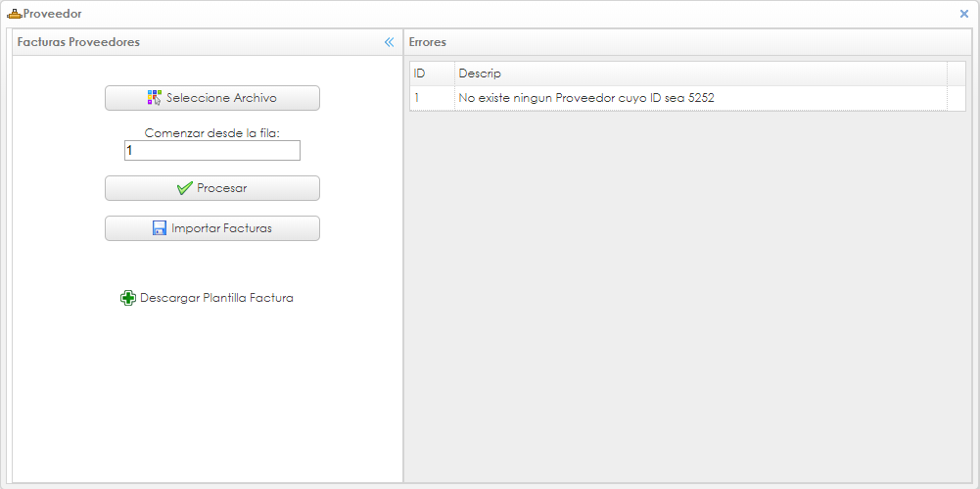The width and height of the screenshot is (980, 489).
Task: Click the Comenzar desde la fila label
Action: [211, 132]
